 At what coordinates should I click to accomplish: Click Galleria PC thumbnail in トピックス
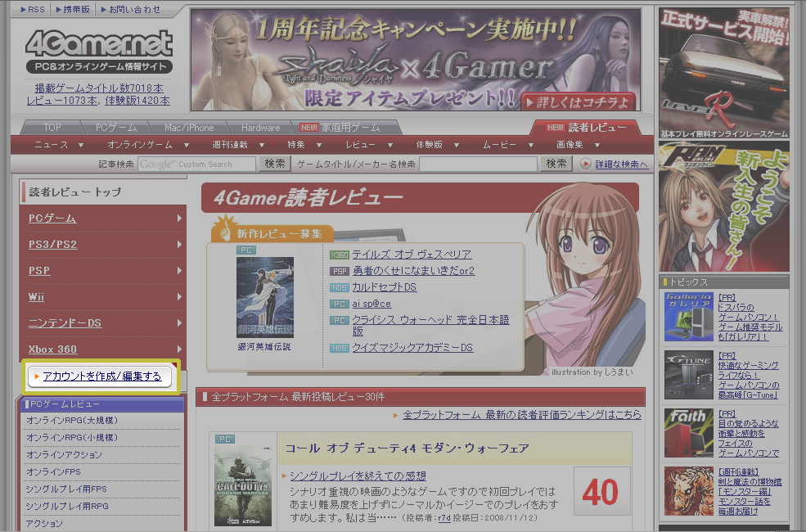click(688, 317)
